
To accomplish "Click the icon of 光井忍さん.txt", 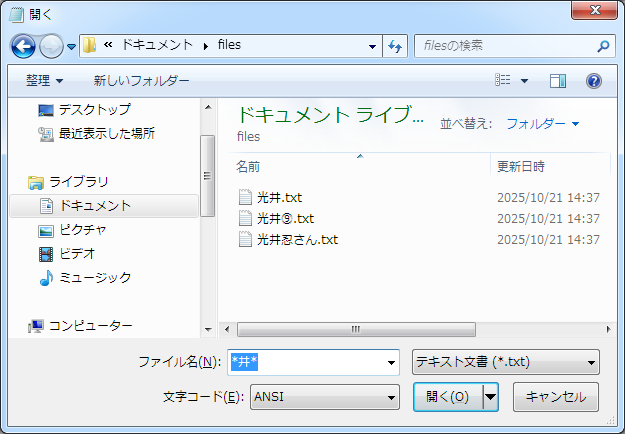I will [245, 239].
